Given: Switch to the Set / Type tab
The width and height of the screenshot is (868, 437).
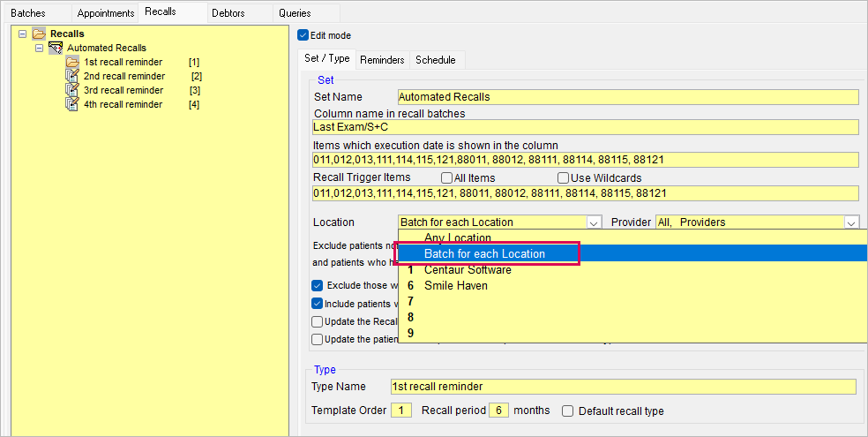Looking at the screenshot, I should pyautogui.click(x=327, y=58).
